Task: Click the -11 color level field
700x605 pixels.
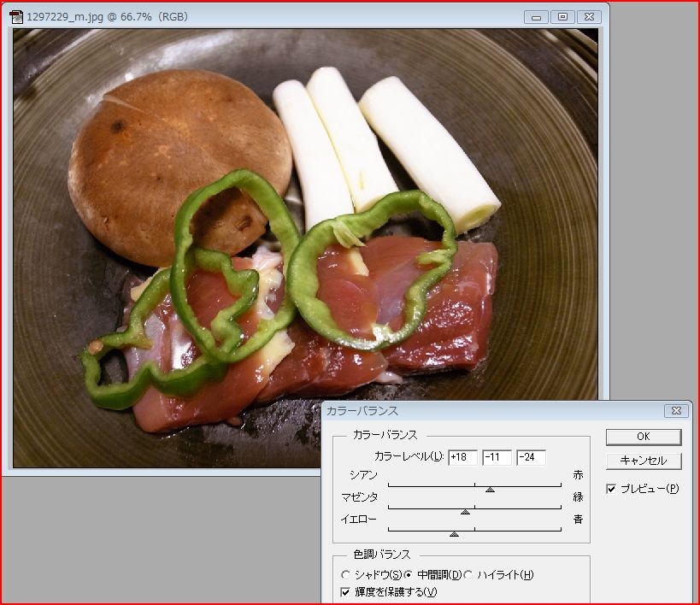Action: pyautogui.click(x=497, y=457)
